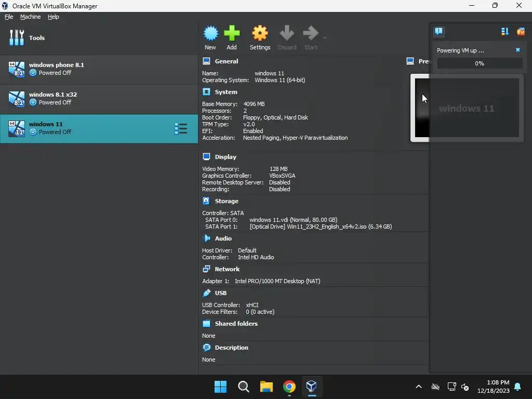Viewport: 532px width, 399px height.
Task: Click the Base Memory 4096 MB value
Action: [x=254, y=104]
